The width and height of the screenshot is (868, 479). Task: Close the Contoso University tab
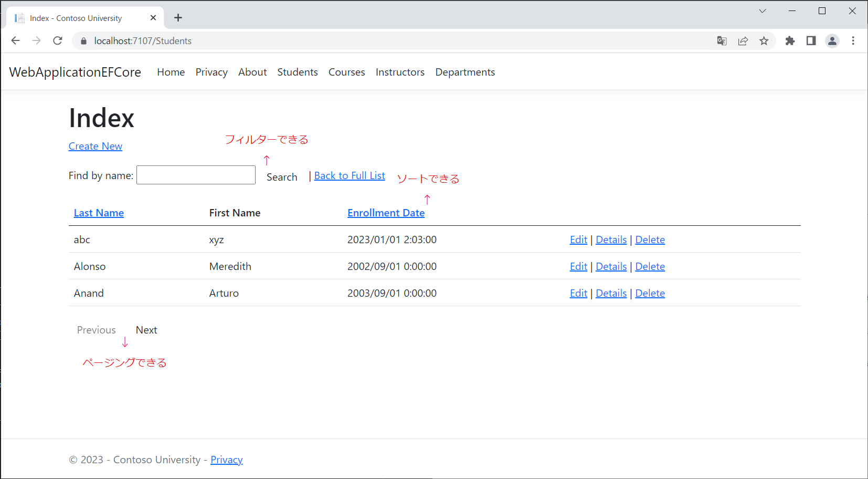(x=153, y=18)
